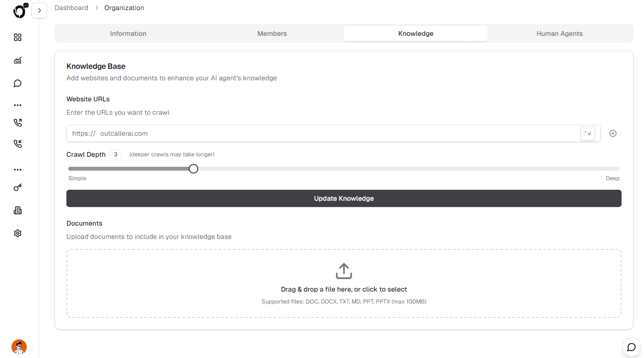Open the incoming calls icon

[x=18, y=143]
